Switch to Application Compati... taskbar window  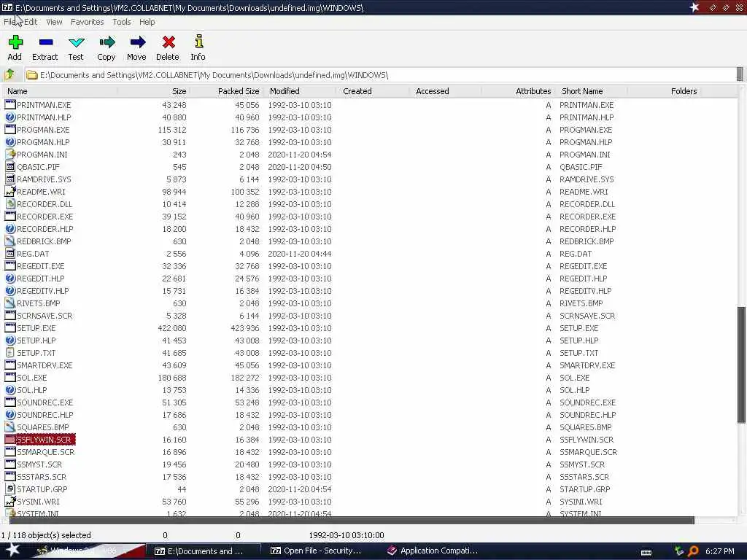(433, 551)
